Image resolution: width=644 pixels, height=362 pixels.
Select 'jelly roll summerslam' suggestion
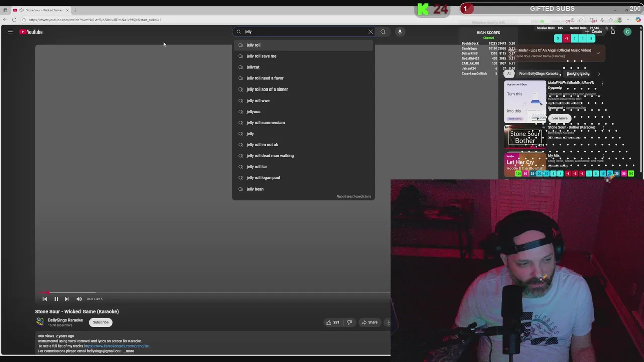[x=303, y=123]
